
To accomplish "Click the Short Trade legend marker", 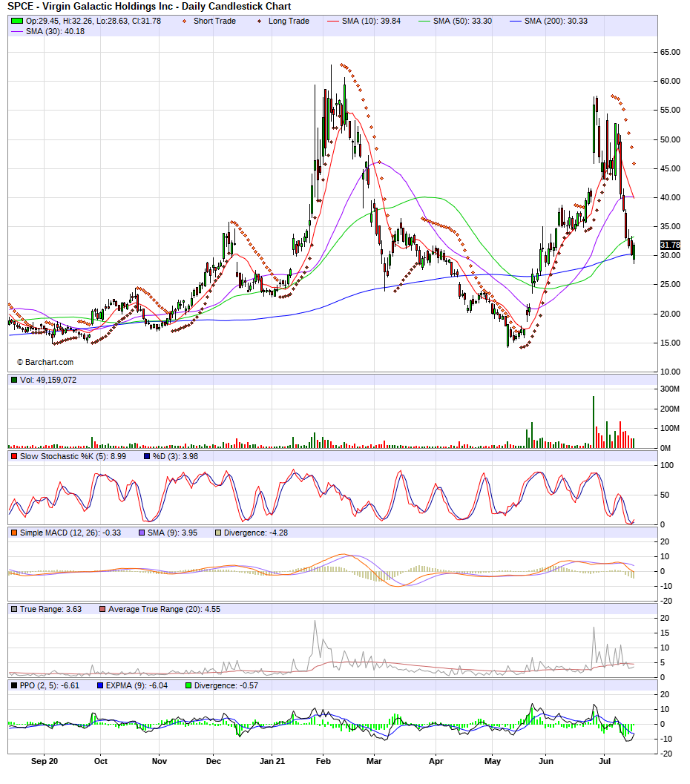I will point(185,21).
